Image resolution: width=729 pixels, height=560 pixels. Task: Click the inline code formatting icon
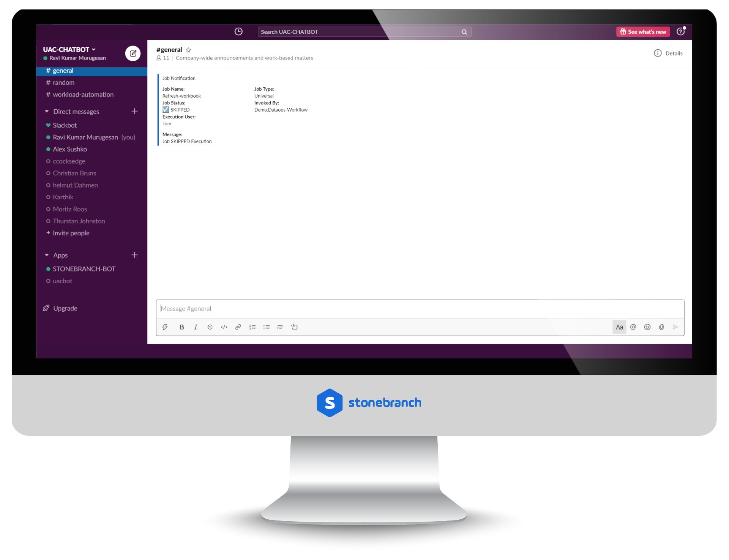point(224,327)
